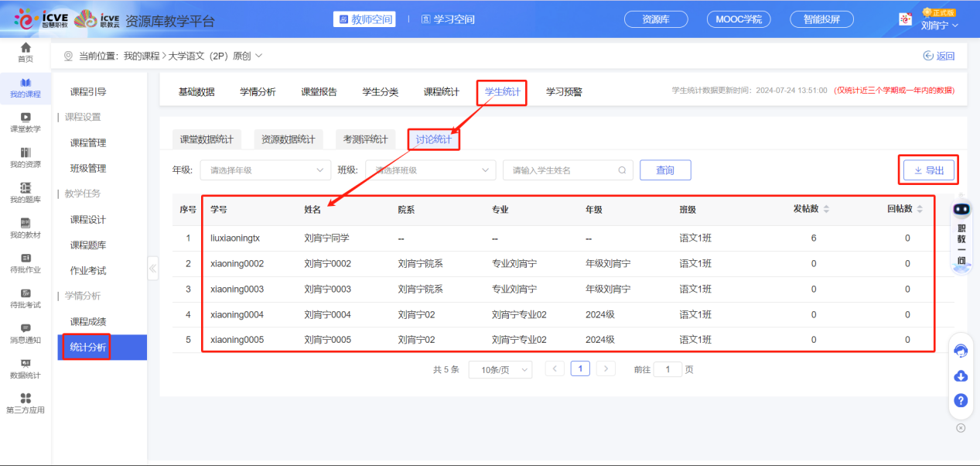Open 首页 home icon in sidebar
Viewport: 980px width, 466px height.
point(26,52)
